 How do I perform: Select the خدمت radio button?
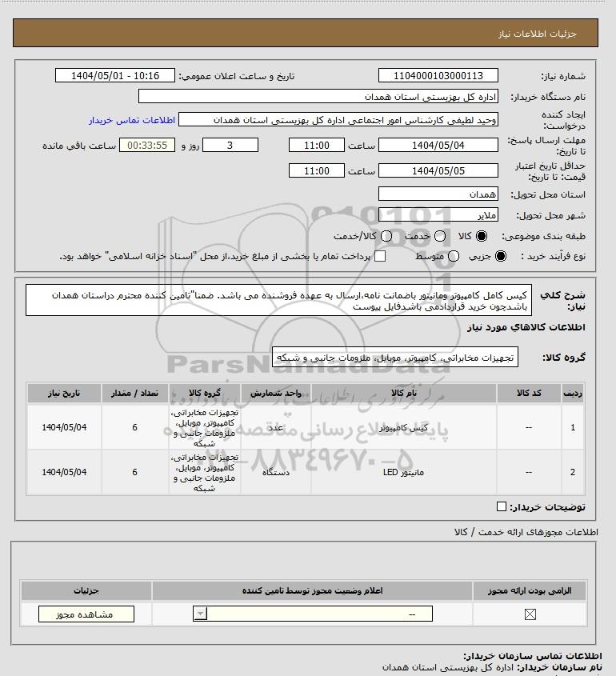click(x=440, y=236)
